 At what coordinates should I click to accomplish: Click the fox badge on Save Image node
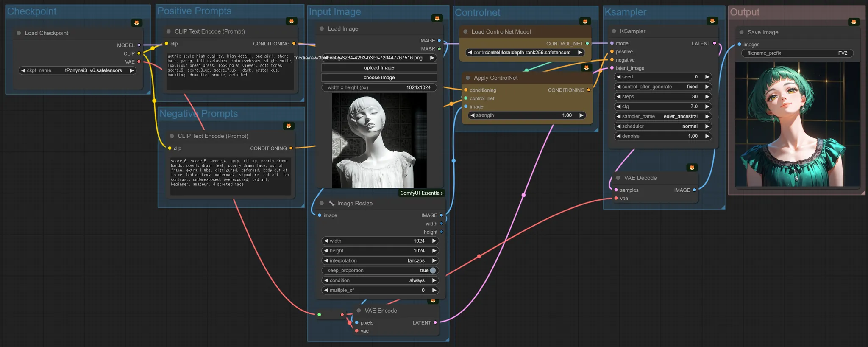854,22
